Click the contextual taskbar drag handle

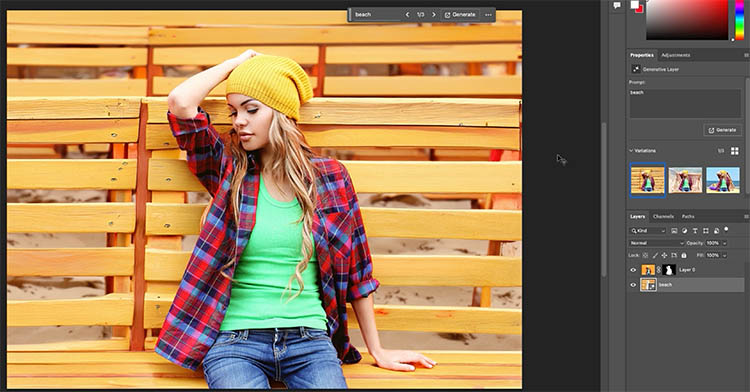point(350,15)
